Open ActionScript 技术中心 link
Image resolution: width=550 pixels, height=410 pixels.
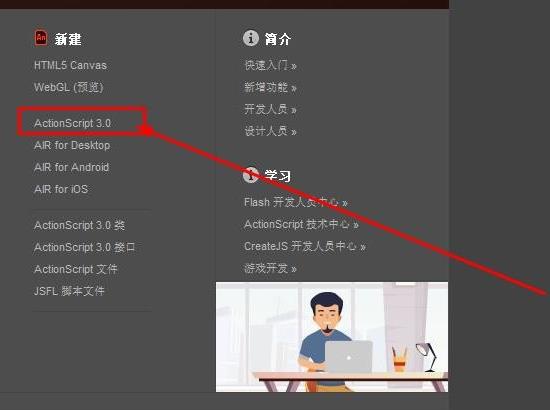coord(301,224)
